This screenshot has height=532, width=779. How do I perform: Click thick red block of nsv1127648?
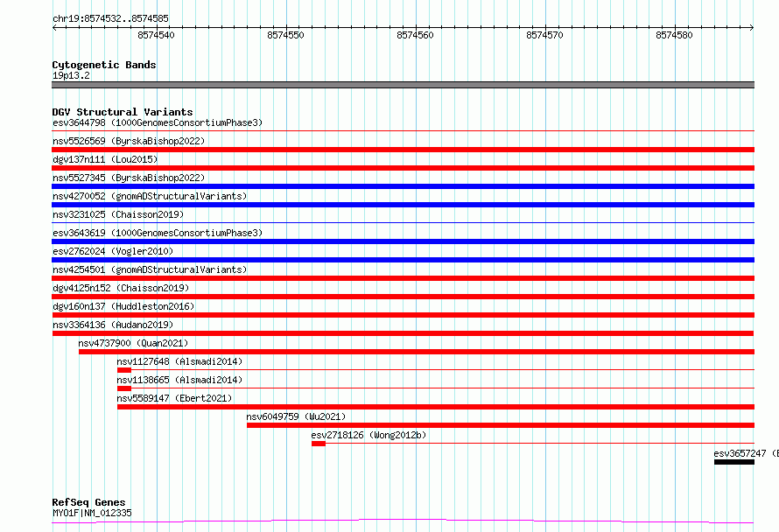pos(124,370)
